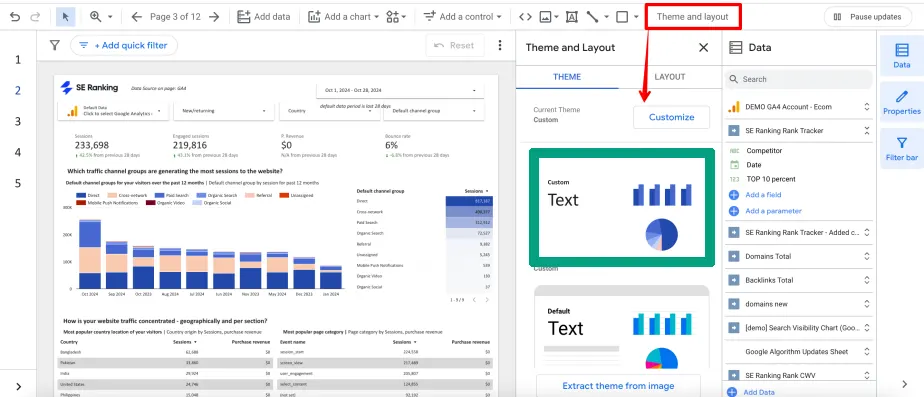Open the shape tool dropdown arrow
The height and width of the screenshot is (397, 924).
(x=636, y=17)
